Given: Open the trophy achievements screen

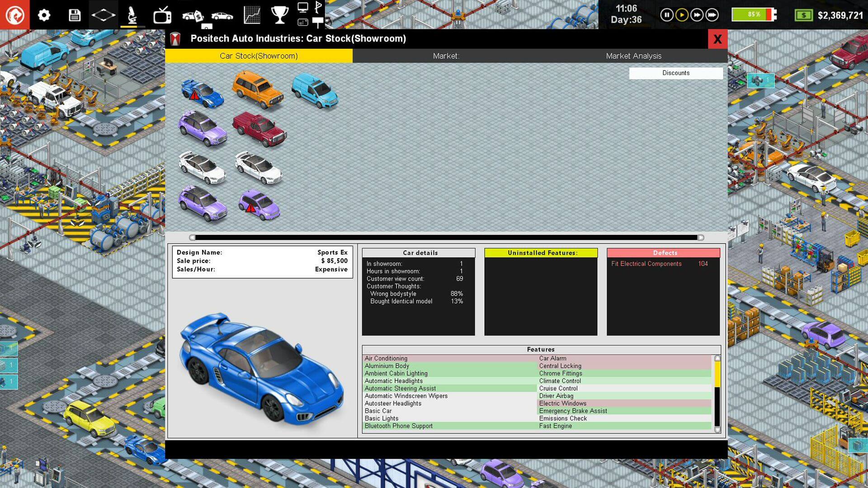Looking at the screenshot, I should point(279,15).
